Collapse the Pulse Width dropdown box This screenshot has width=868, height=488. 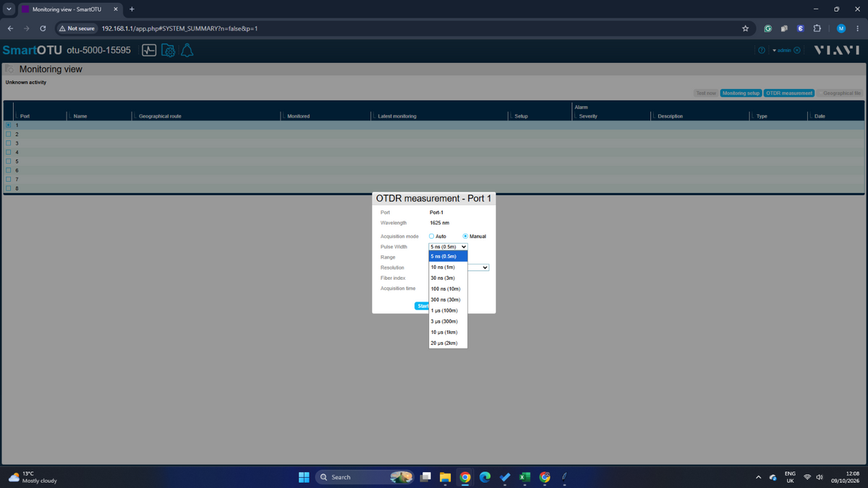(x=448, y=247)
